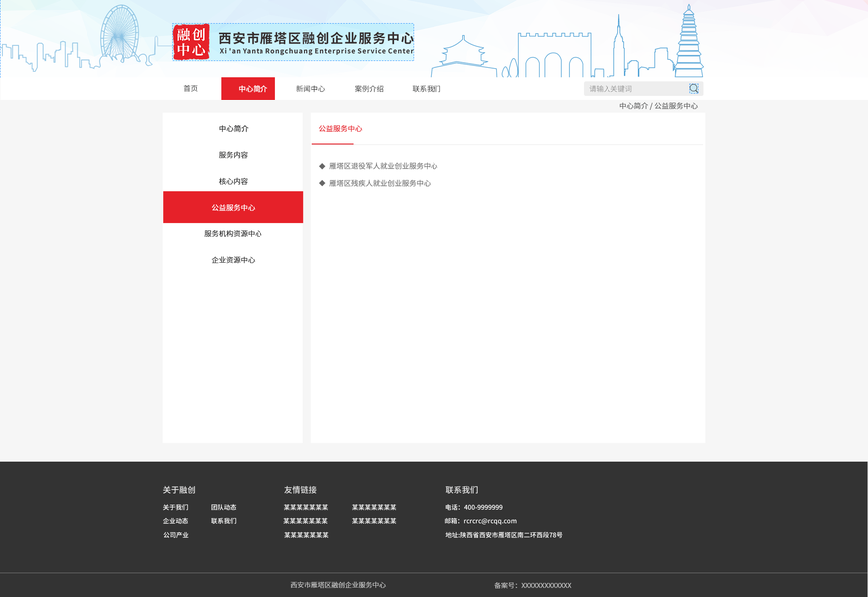Open the 首页 navigation item

point(191,88)
